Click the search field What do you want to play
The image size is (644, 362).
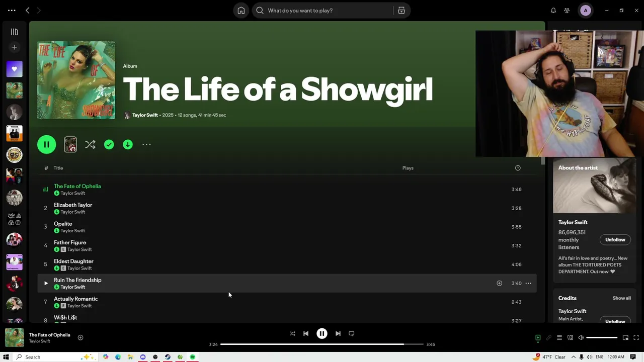[x=322, y=11]
